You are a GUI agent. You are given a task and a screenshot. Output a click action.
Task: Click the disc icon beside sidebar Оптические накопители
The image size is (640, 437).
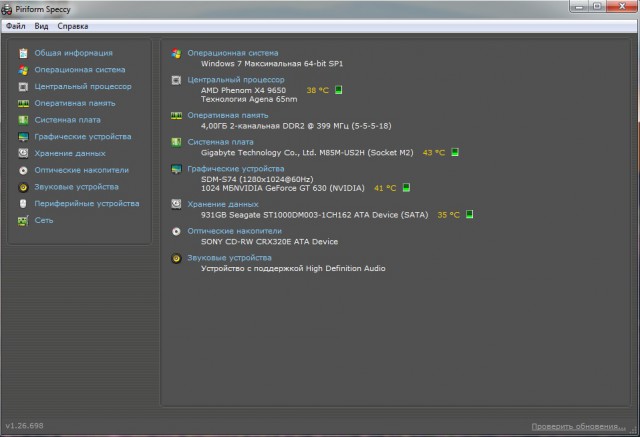[x=23, y=170]
